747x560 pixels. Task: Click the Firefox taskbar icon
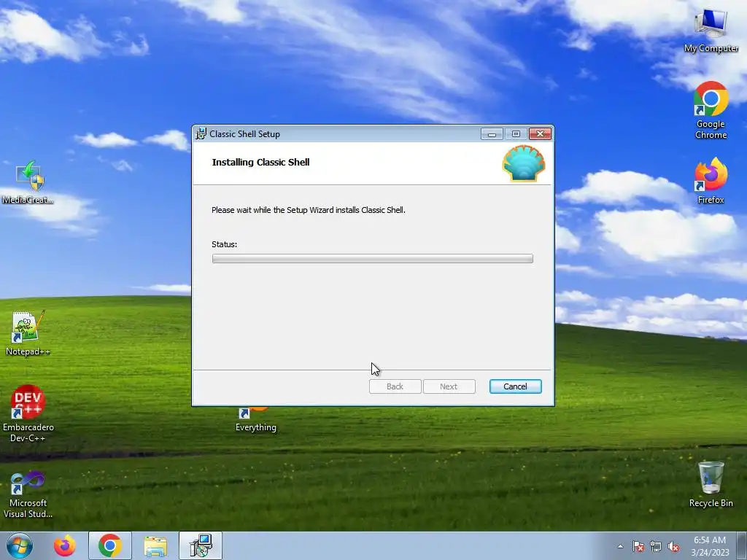(65, 545)
